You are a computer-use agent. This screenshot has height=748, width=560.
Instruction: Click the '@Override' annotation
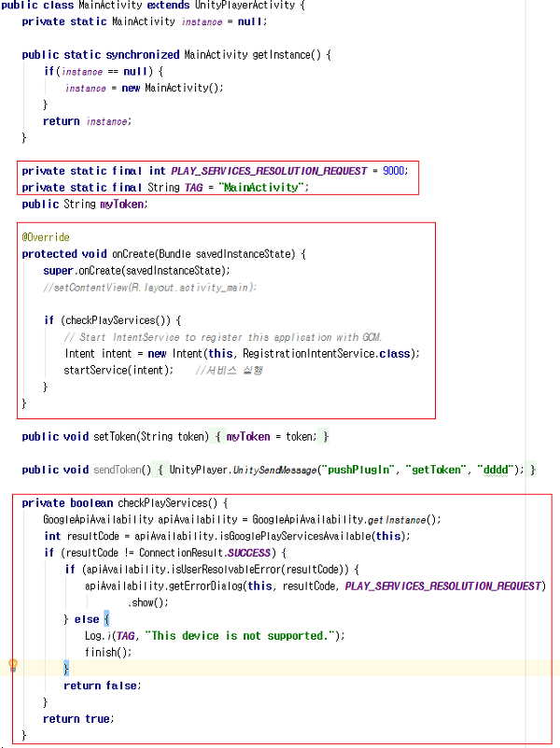click(46, 237)
